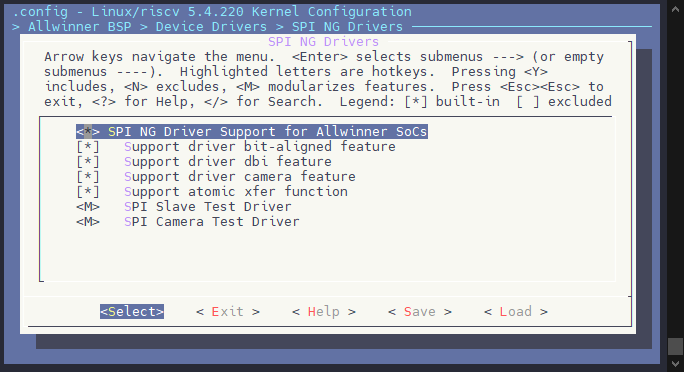684x372 pixels.
Task: Click the SPI NG Driver Support state marker
Action: [88, 132]
